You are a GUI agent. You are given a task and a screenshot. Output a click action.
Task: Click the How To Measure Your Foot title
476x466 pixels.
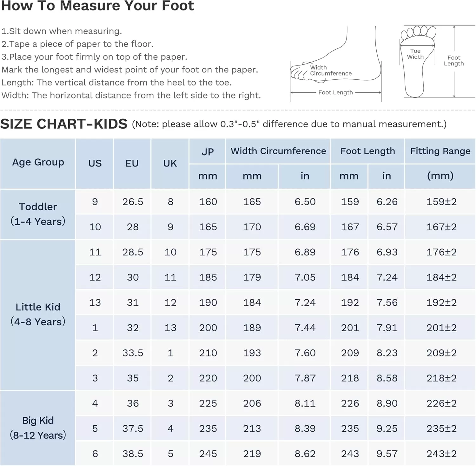98,6
